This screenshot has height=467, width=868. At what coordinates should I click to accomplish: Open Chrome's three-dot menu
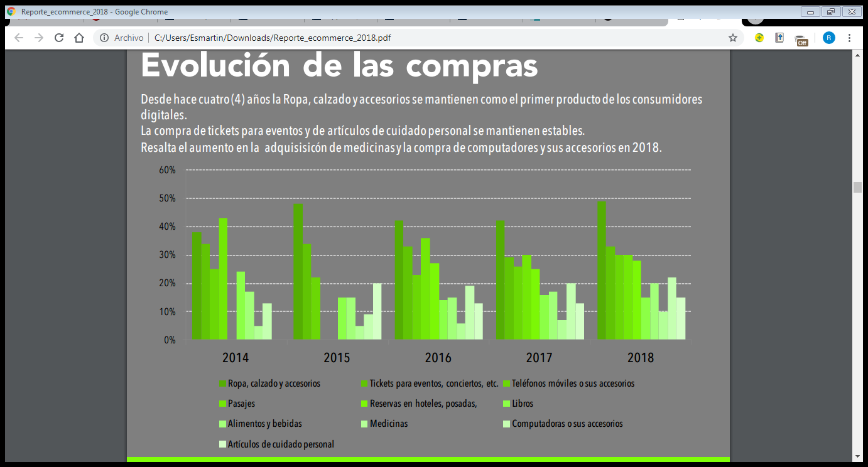[x=850, y=38]
